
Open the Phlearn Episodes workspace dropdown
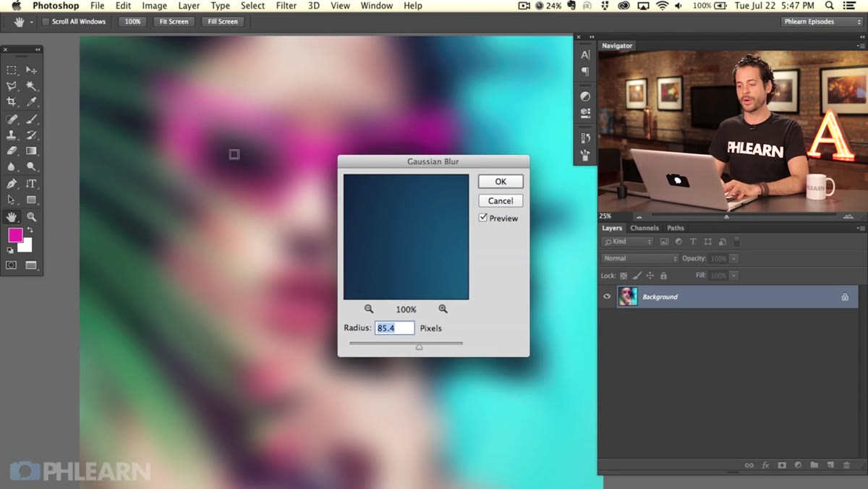tap(822, 22)
